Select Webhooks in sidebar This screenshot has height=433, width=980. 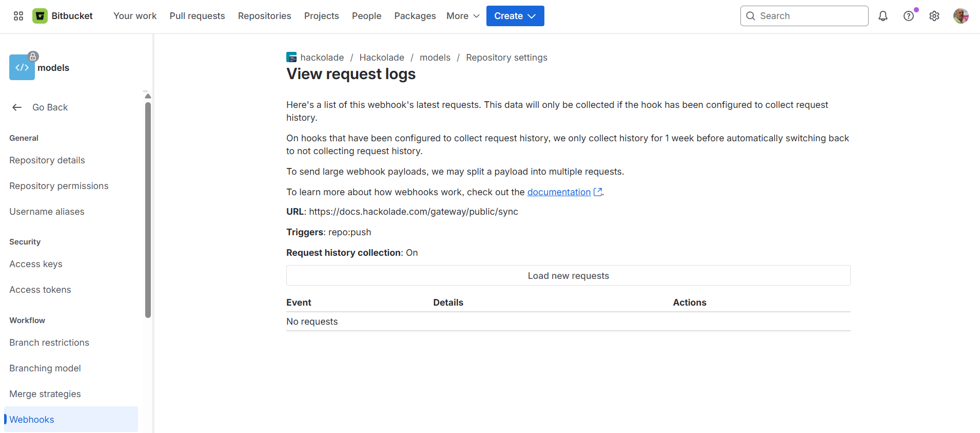[71, 419]
